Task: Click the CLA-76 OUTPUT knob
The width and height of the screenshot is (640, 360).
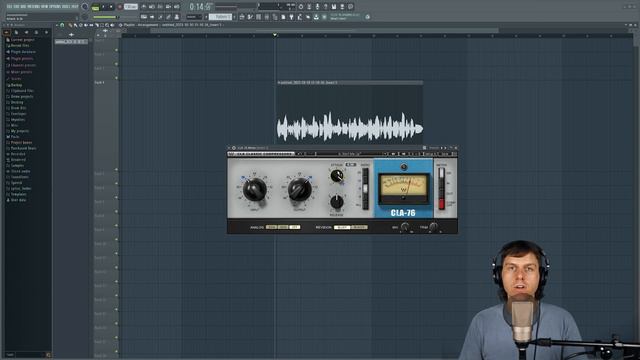Action: coord(300,189)
